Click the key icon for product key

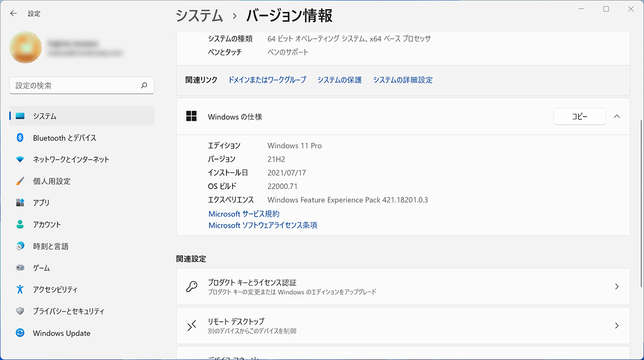(x=192, y=287)
